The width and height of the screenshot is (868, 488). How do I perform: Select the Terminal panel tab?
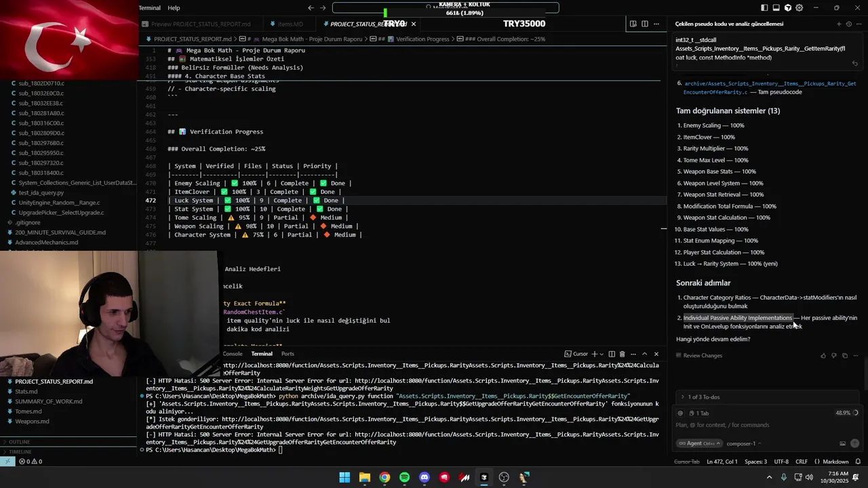262,354
